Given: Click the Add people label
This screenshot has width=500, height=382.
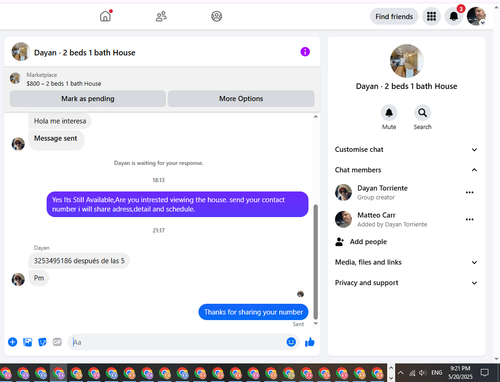Looking at the screenshot, I should coord(368,242).
